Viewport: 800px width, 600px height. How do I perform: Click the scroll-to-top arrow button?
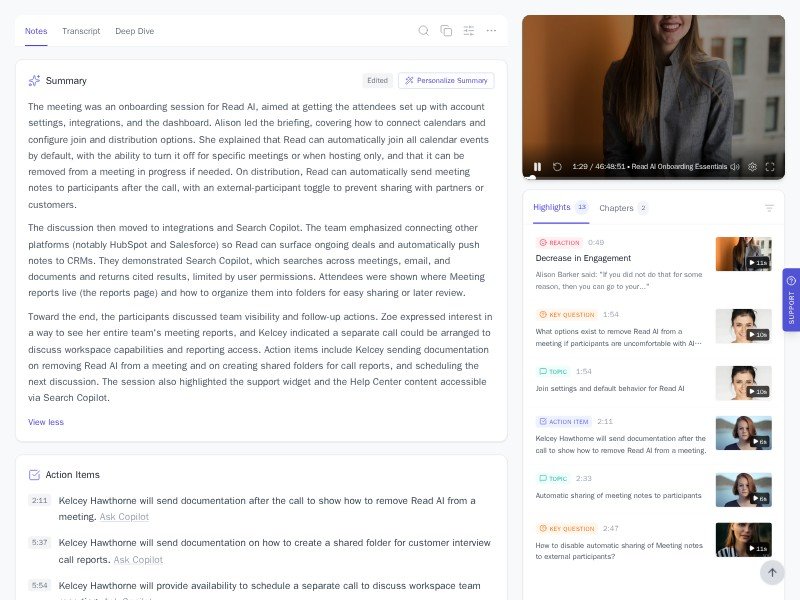pyautogui.click(x=771, y=572)
